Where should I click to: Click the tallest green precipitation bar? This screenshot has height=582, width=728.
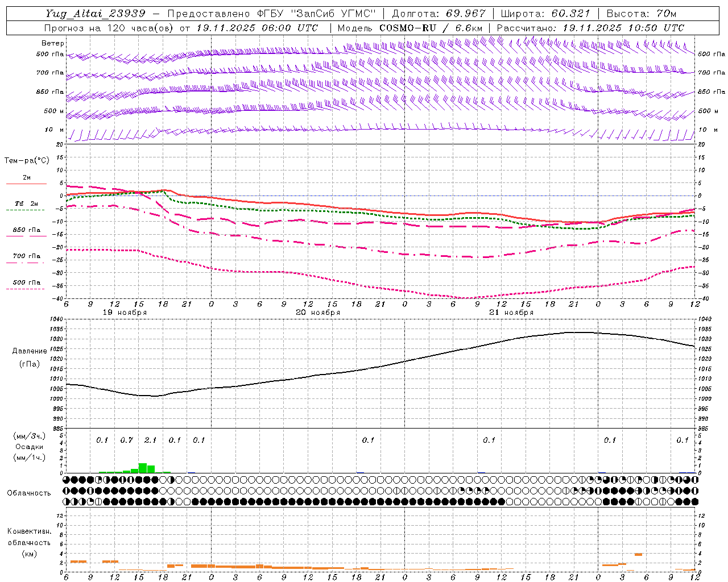(143, 468)
